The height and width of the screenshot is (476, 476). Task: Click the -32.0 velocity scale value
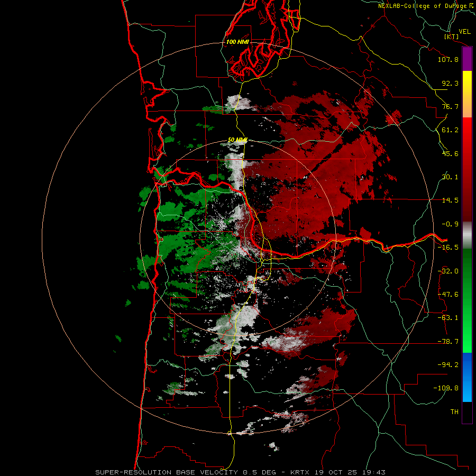(x=448, y=271)
